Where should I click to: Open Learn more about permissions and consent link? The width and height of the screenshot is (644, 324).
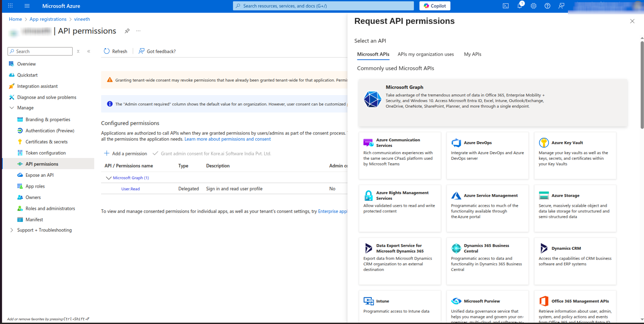(227, 139)
